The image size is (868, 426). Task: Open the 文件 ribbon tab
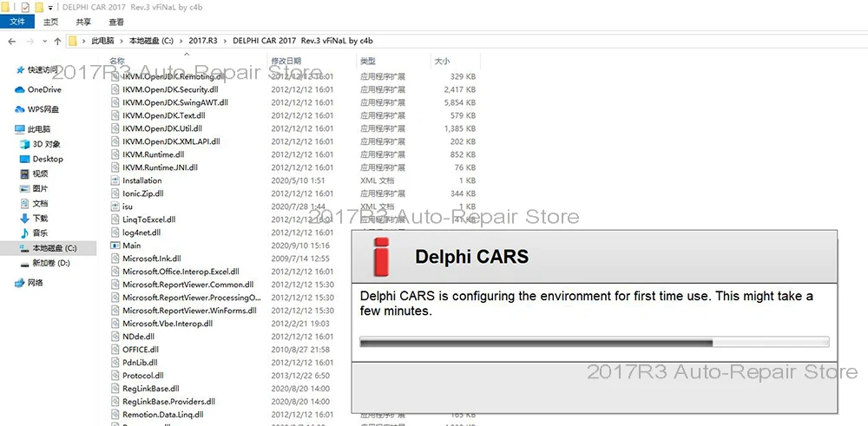[17, 23]
